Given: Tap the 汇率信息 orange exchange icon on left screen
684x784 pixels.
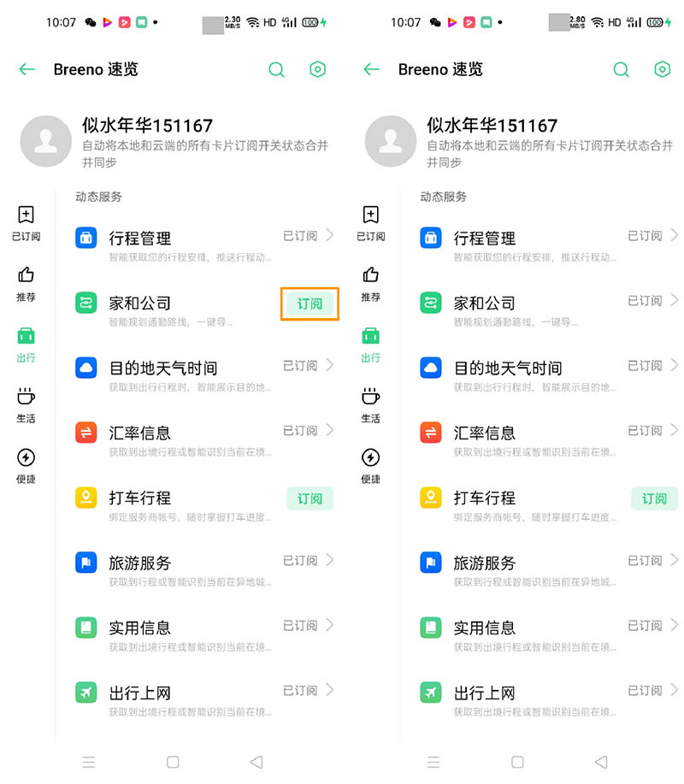Looking at the screenshot, I should [x=86, y=433].
